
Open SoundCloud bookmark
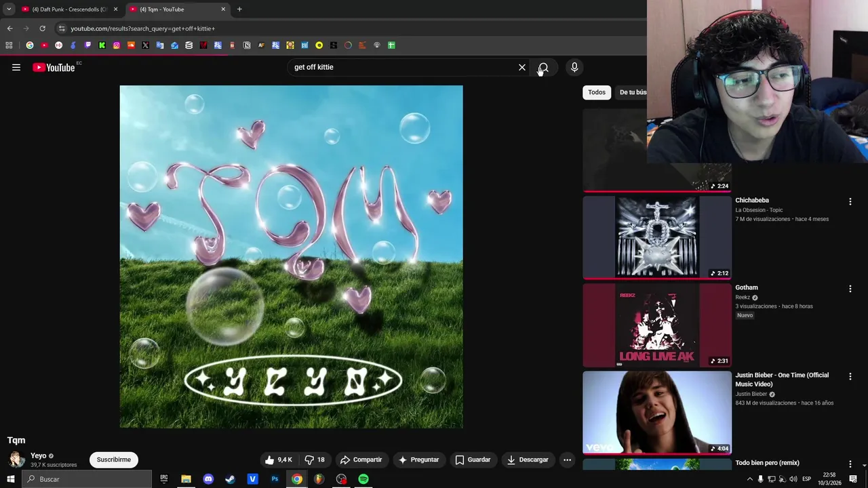[131, 45]
